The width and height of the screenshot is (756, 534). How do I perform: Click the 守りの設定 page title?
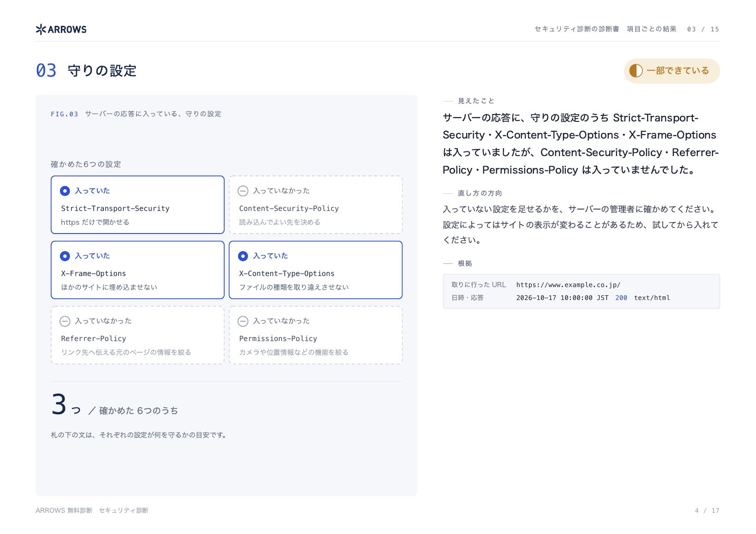tap(102, 71)
